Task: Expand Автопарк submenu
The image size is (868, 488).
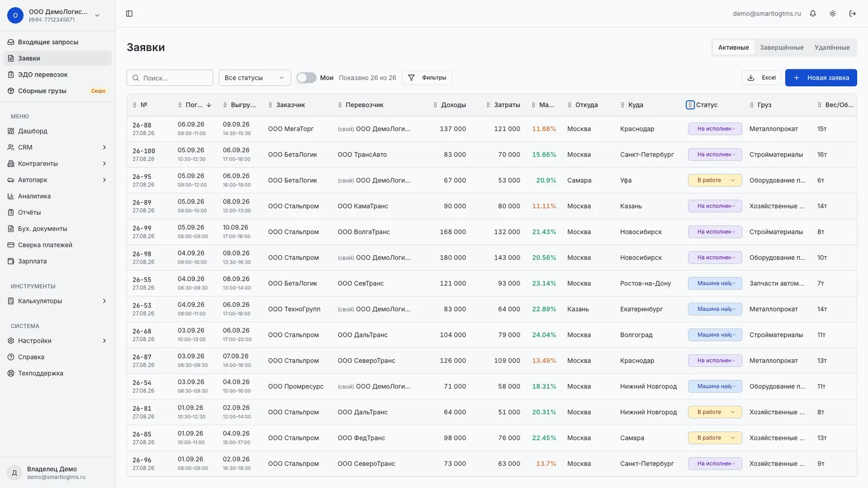Action: [x=104, y=179]
